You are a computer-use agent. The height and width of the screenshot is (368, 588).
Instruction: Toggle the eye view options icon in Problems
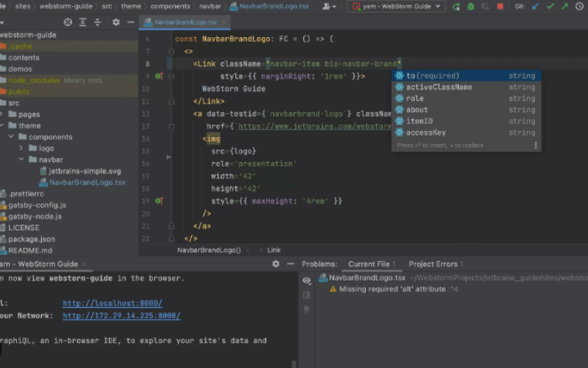(x=306, y=280)
